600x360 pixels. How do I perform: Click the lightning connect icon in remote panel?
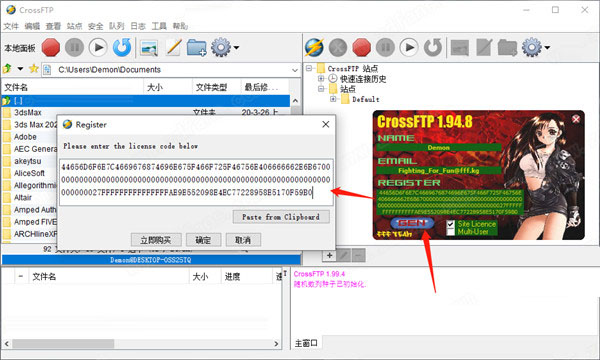(315, 48)
